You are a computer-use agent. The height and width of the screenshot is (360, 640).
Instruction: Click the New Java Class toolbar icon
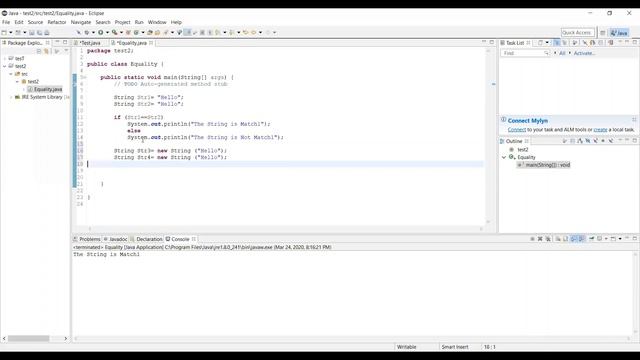(x=136, y=32)
